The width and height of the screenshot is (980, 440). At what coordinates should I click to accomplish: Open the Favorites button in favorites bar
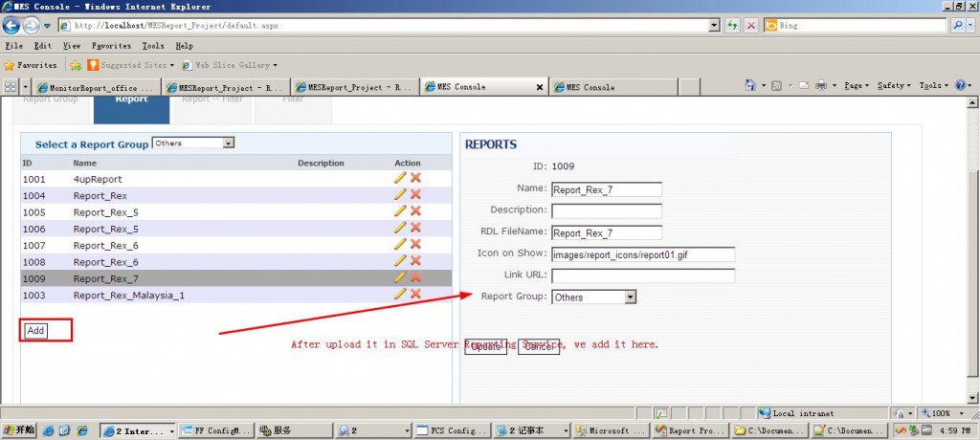[x=31, y=65]
